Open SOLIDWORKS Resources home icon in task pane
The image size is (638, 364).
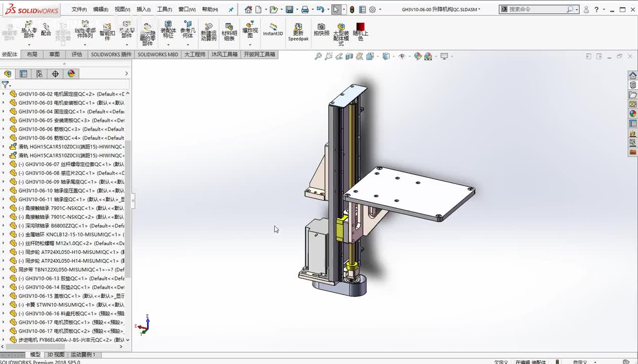632,76
